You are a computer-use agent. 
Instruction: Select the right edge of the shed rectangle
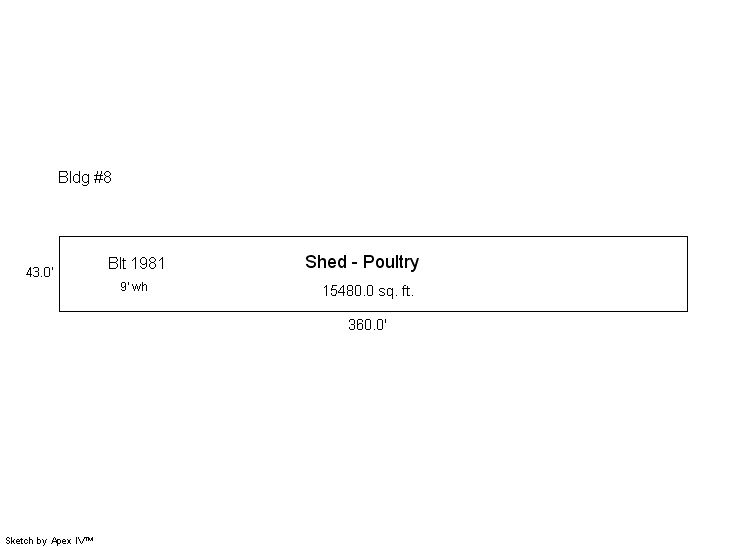click(688, 274)
